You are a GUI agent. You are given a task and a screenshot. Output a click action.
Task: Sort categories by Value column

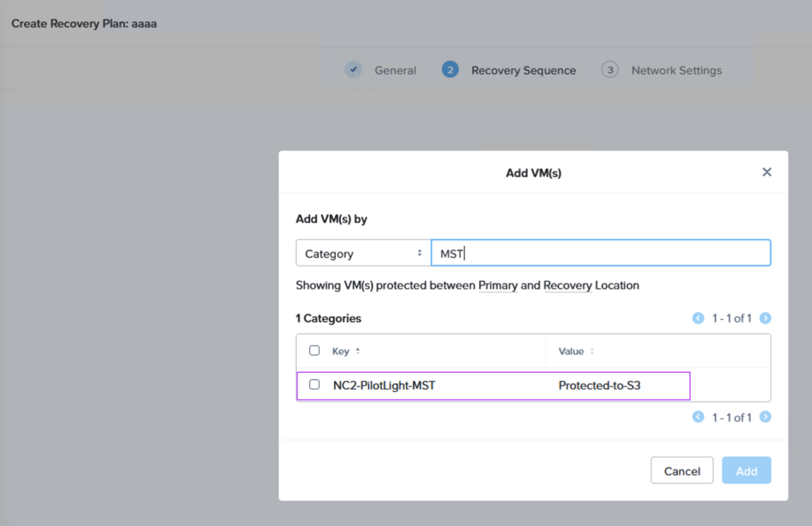576,351
